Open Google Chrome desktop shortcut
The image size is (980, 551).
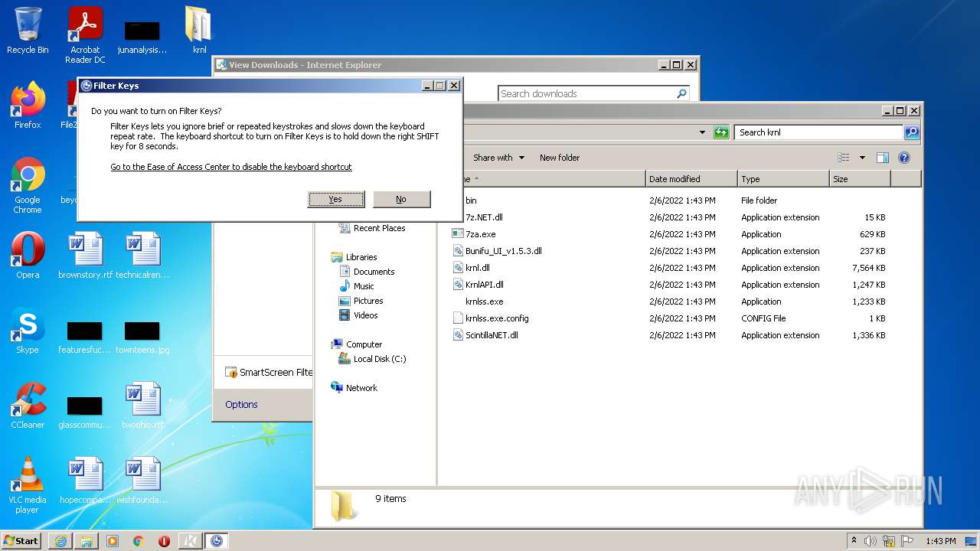click(28, 186)
